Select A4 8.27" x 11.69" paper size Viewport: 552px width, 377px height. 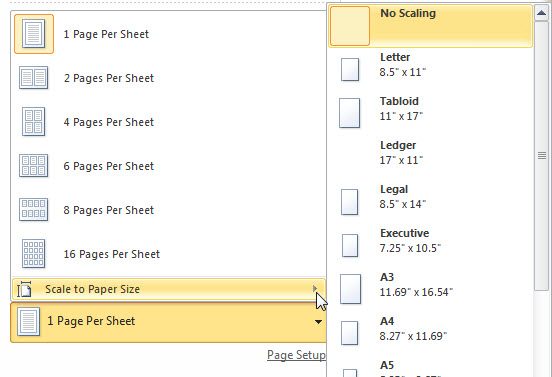(x=431, y=329)
